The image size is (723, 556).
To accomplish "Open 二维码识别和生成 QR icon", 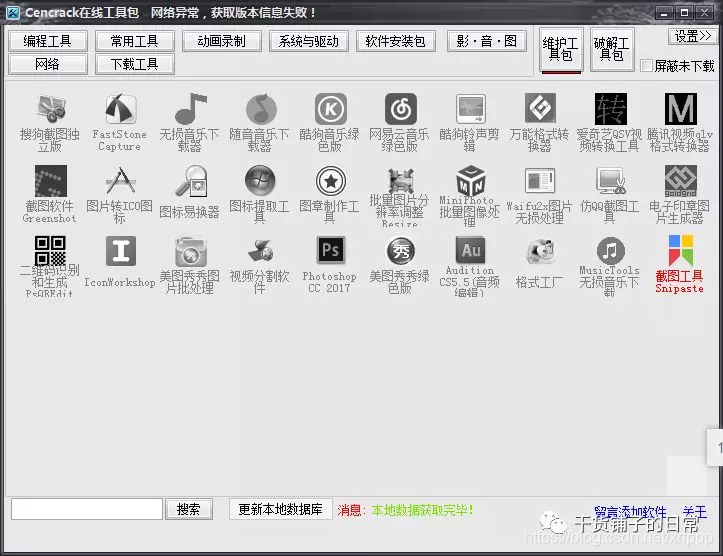I will [50, 251].
